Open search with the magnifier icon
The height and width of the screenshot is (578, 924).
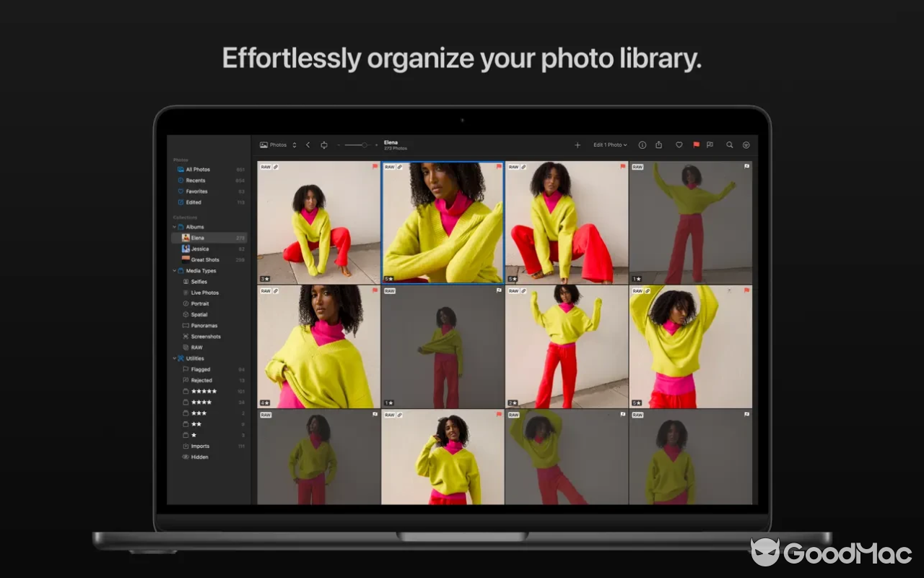730,144
